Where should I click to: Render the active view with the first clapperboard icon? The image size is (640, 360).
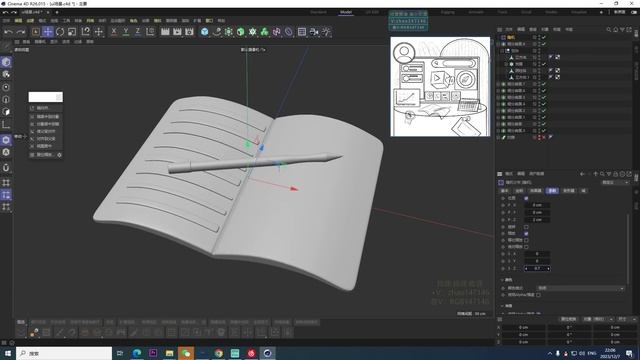pyautogui.click(x=165, y=31)
